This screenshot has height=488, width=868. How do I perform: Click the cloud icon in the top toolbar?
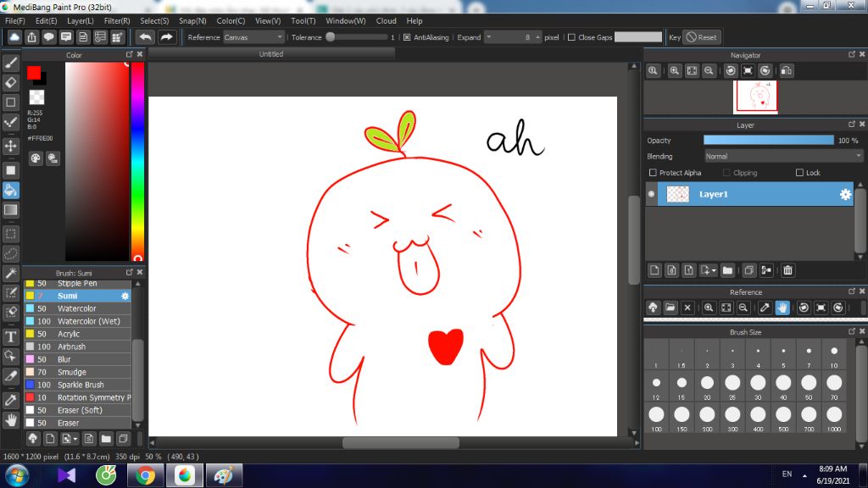click(14, 37)
